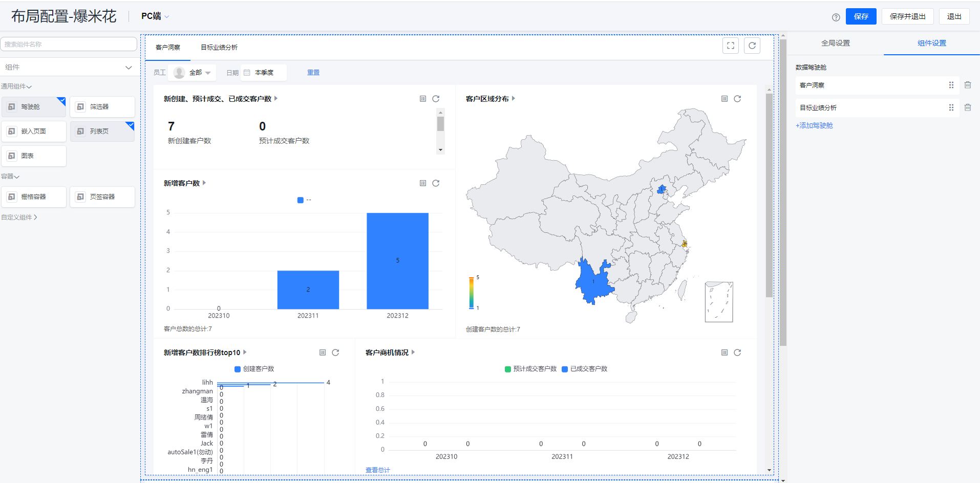This screenshot has height=483, width=980.
Task: Refresh the whole dashboard preview
Action: [x=752, y=46]
